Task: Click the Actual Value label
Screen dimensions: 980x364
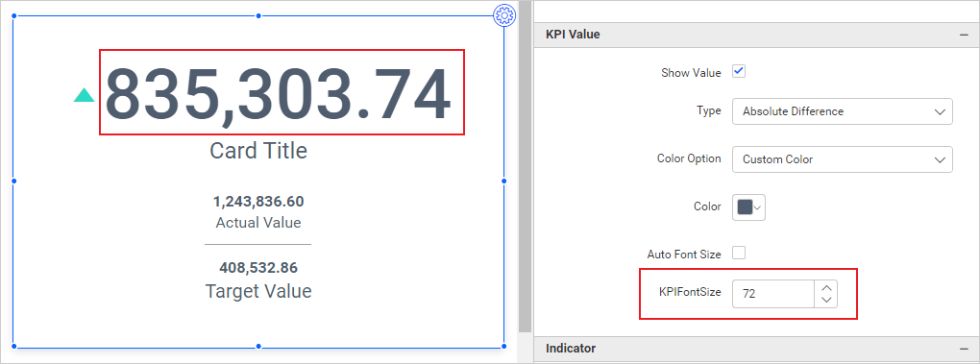Action: [x=258, y=222]
